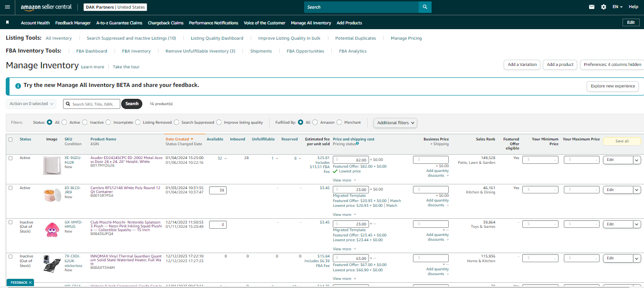This screenshot has height=288, width=644.
Task: Click the Available quantity field showing 39
Action: 218,190
